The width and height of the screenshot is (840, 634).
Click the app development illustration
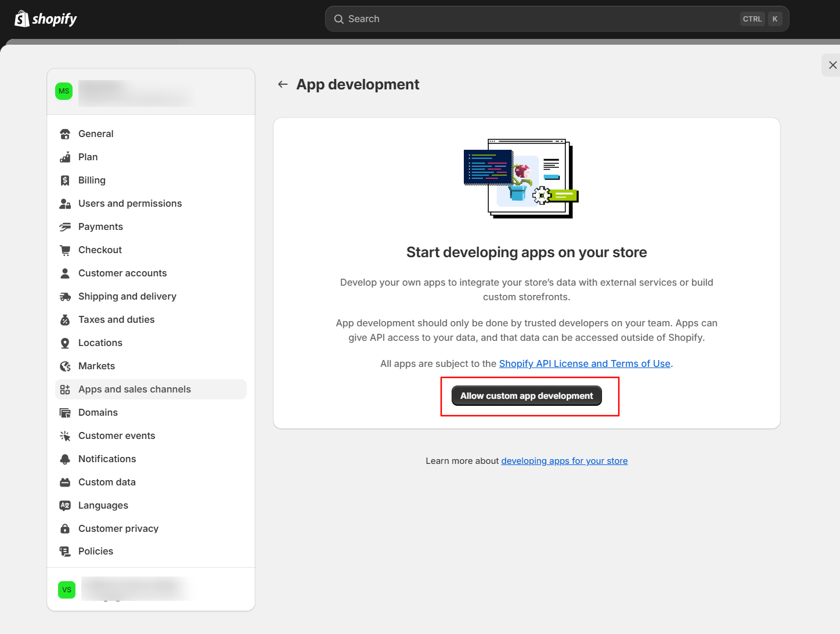(521, 179)
